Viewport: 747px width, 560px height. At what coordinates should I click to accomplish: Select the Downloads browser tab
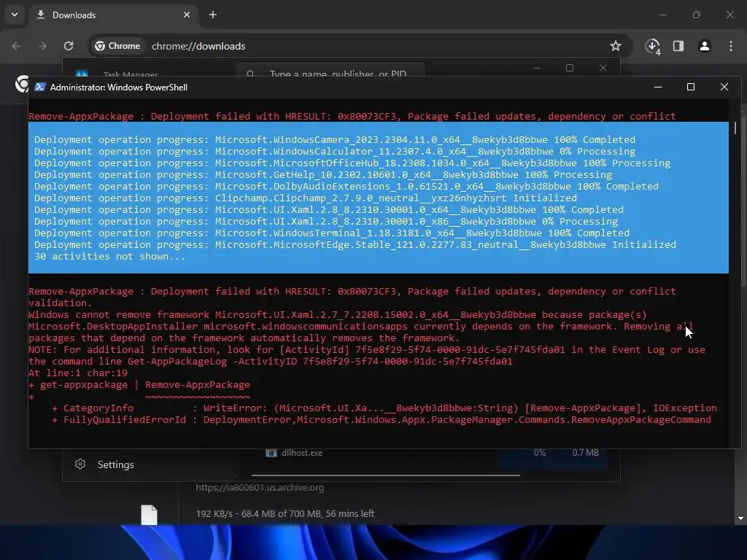(113, 15)
